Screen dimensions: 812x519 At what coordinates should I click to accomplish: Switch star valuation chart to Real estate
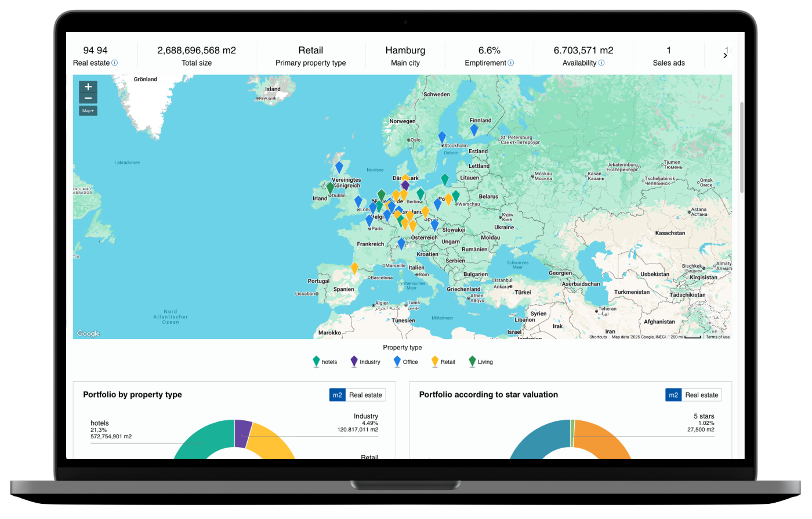point(702,395)
